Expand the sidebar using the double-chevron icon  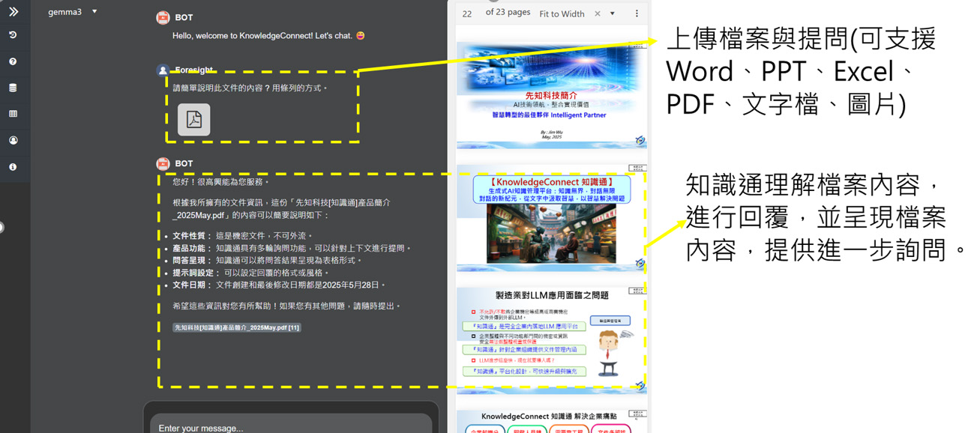13,11
